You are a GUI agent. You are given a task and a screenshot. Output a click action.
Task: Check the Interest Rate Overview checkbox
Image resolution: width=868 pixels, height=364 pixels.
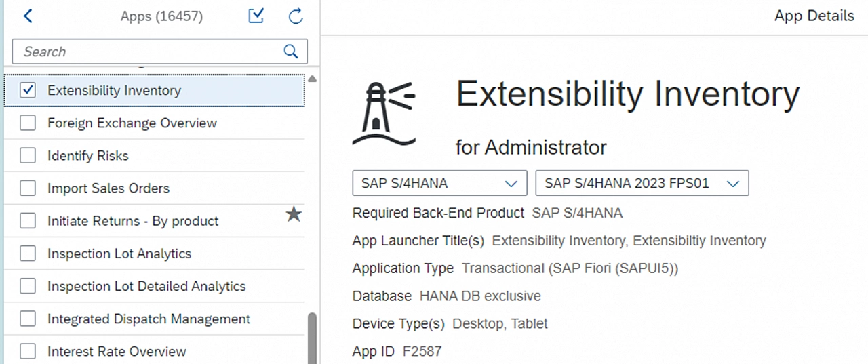(x=28, y=350)
